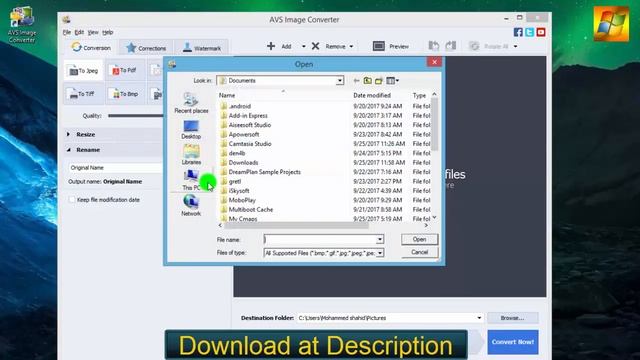
Task: Go to Network in Open dialog sidebar
Action: (x=191, y=205)
